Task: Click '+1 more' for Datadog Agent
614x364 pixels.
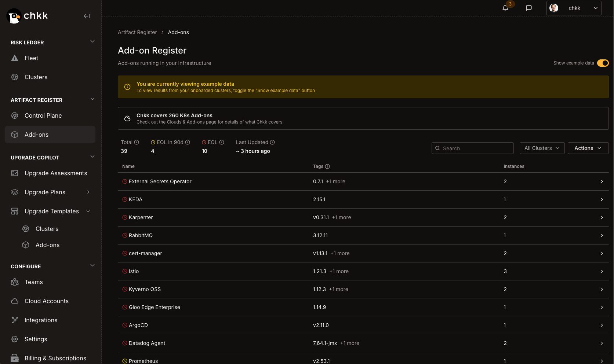Action: [350, 343]
